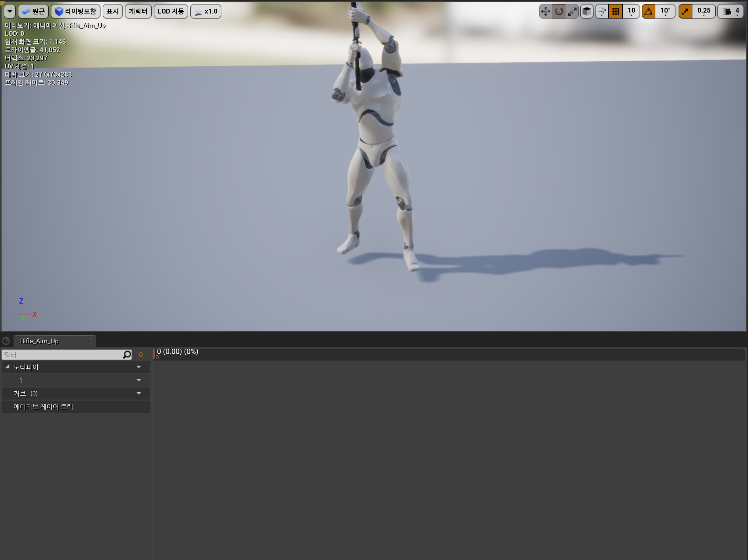Viewport: 748px width, 560px height.
Task: Open the notify track 1 dropdown arrow
Action: tap(139, 380)
